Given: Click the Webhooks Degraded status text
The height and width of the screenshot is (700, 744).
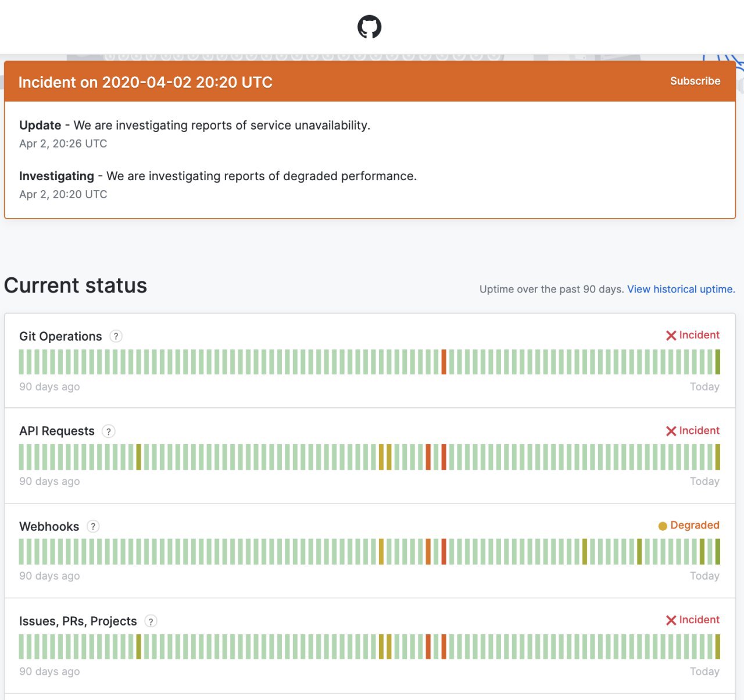Looking at the screenshot, I should (x=695, y=525).
